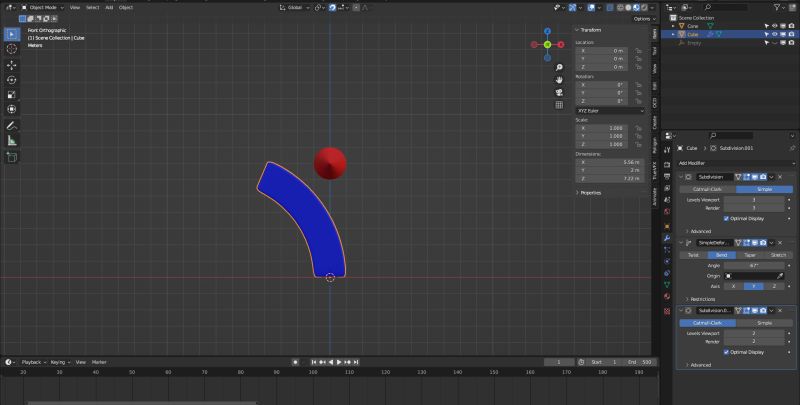Open the Options dropdown
This screenshot has width=800, height=405.
tap(644, 19)
